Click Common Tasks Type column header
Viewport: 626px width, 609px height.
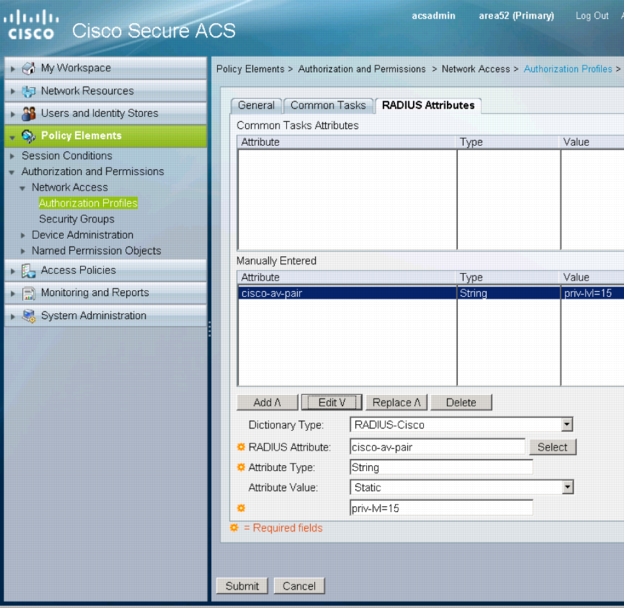click(508, 142)
